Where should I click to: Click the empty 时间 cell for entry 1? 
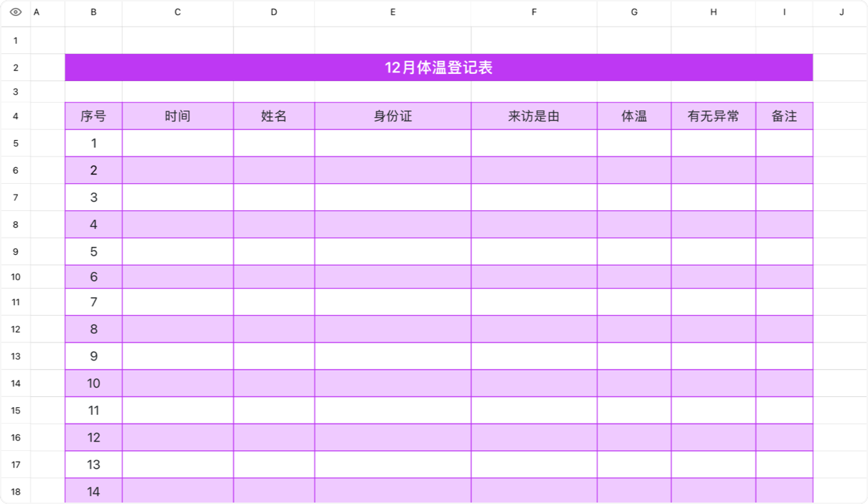click(178, 144)
